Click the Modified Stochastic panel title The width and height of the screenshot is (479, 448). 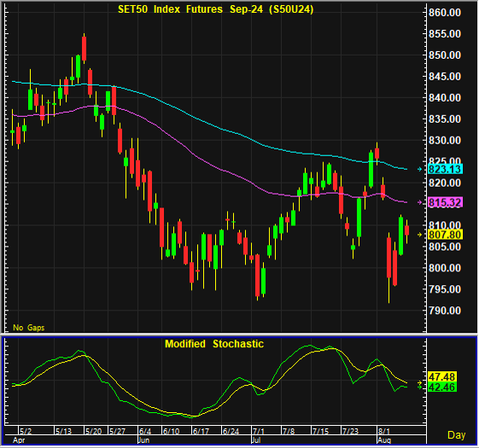(x=214, y=344)
